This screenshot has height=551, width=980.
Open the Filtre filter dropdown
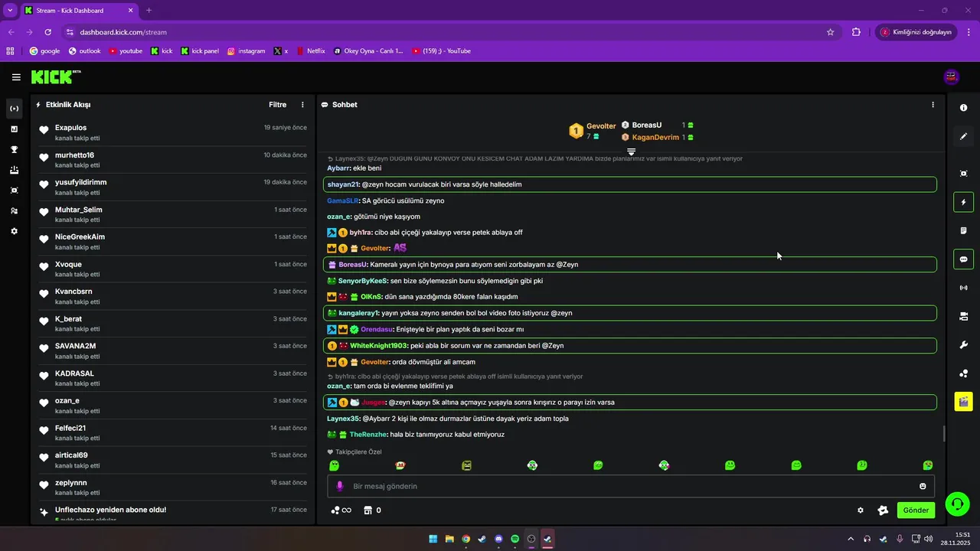point(277,105)
